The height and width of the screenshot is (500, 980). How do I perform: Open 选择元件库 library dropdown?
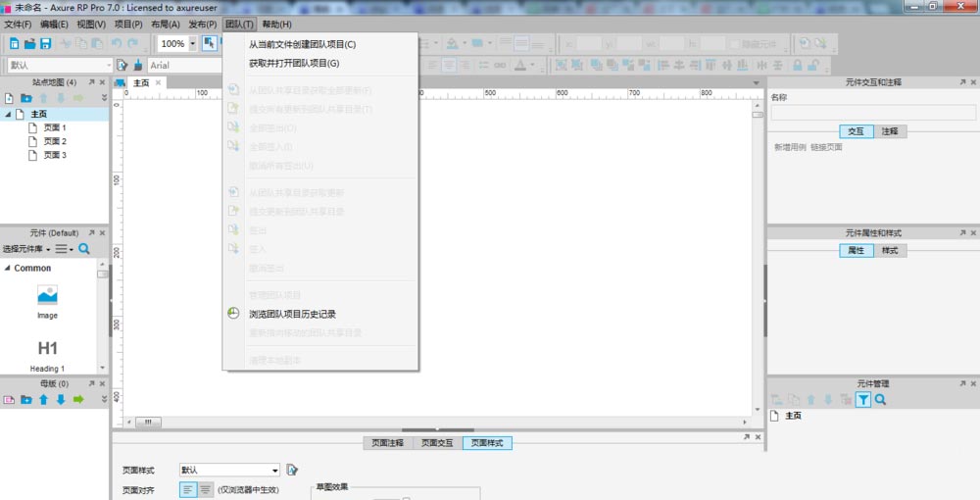(x=26, y=249)
